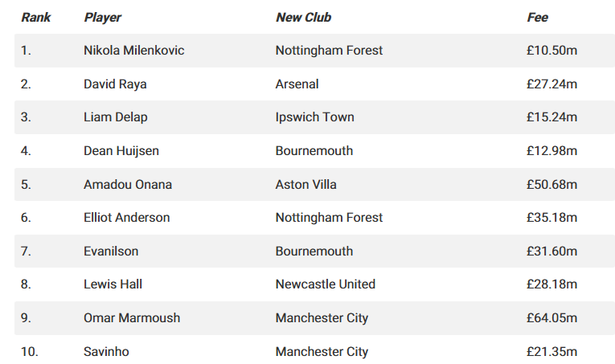Viewport: 615px width, 364px height.
Task: Click the Fee column header
Action: (537, 17)
